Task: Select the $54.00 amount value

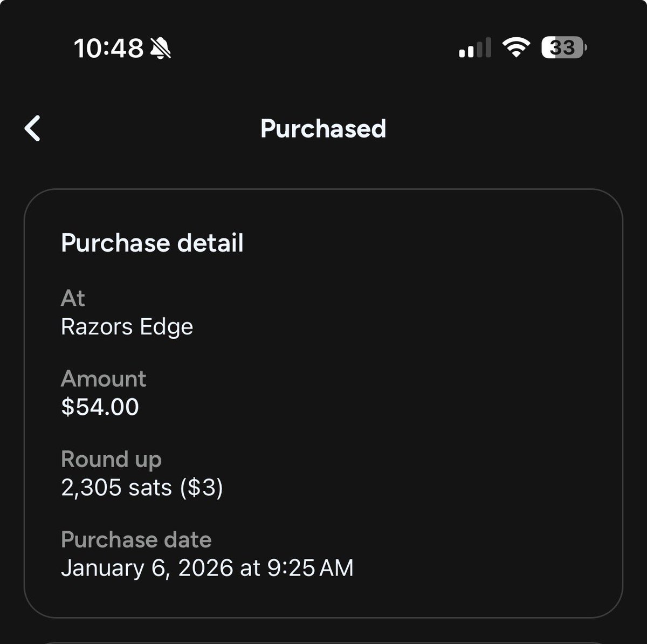Action: [x=100, y=407]
